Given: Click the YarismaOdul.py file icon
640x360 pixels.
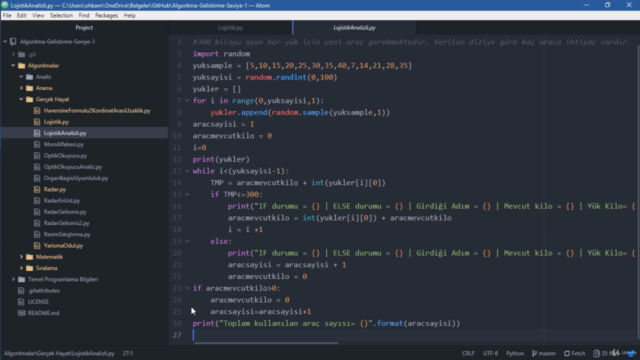Looking at the screenshot, I should (x=37, y=246).
